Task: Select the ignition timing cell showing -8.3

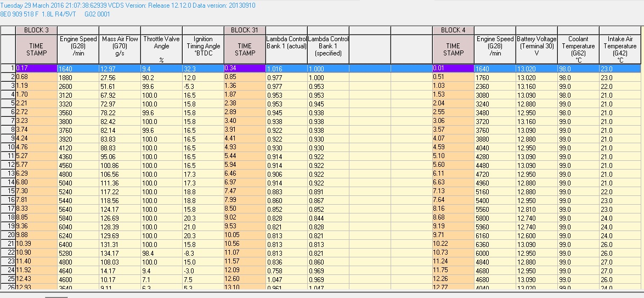Action: (203, 252)
